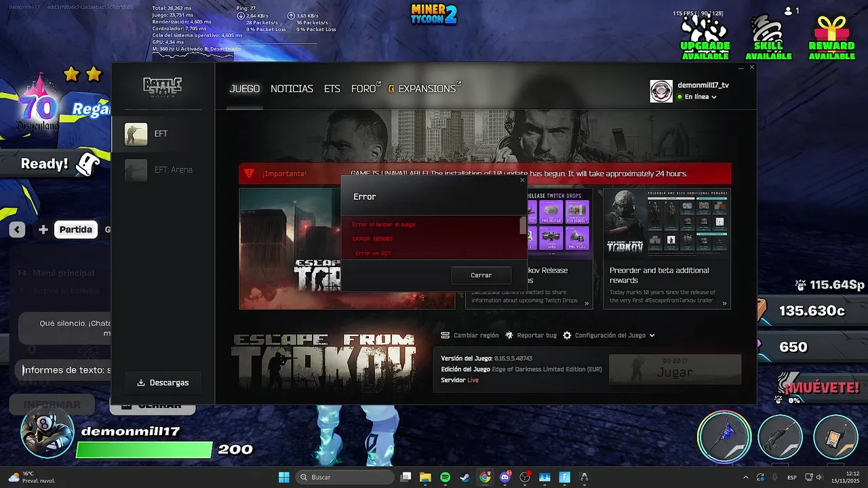Open Battlestate launcher taskbar icon
Screen dimensions: 868x488
point(584,477)
